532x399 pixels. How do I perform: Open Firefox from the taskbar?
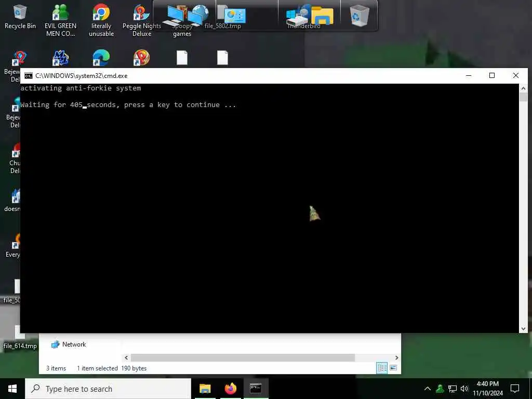click(x=230, y=389)
